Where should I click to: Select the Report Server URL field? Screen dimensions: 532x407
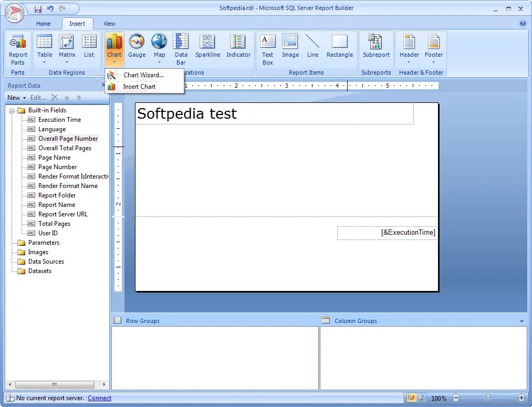pyautogui.click(x=63, y=214)
